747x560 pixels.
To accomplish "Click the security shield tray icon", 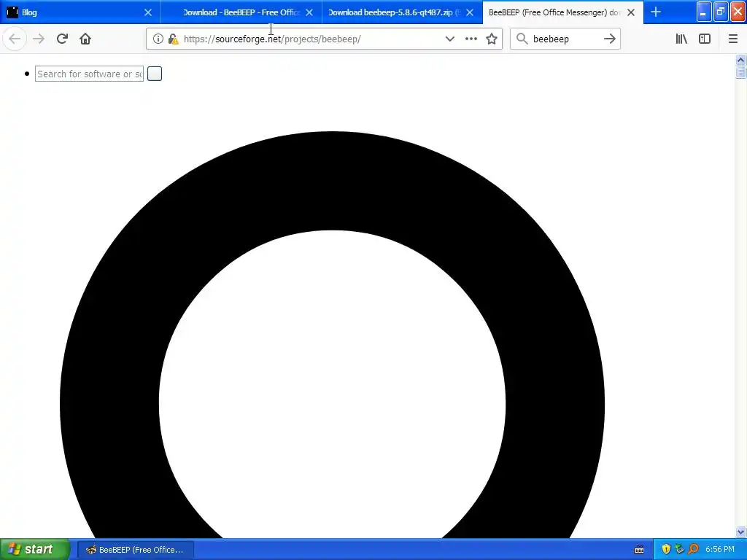I will pyautogui.click(x=666, y=550).
